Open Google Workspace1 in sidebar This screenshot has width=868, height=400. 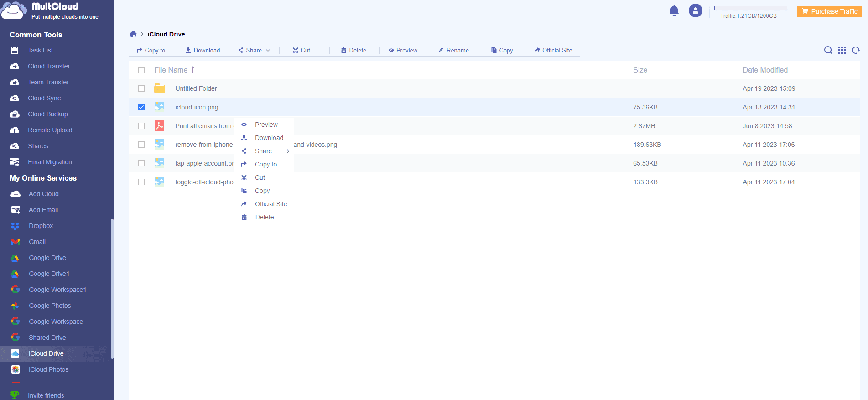[57, 290]
